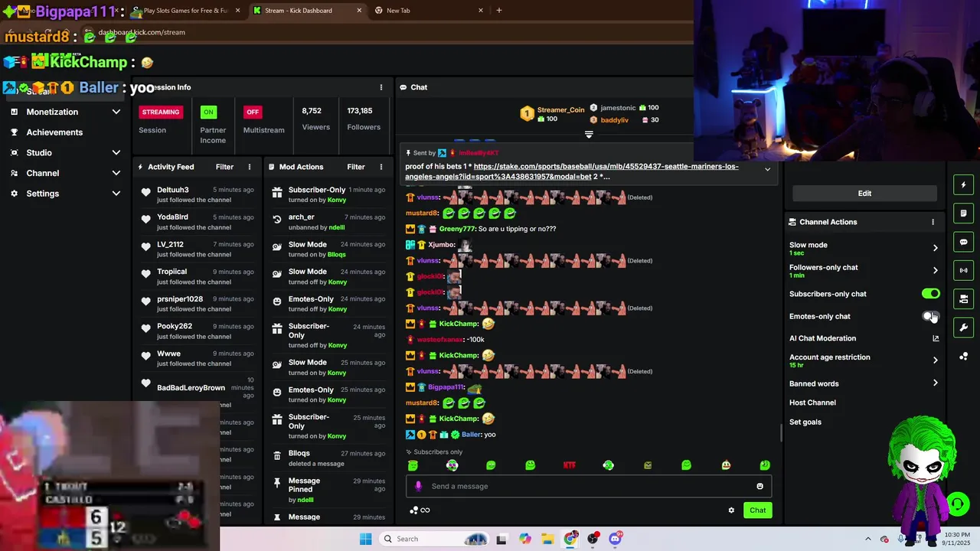Image resolution: width=980 pixels, height=551 pixels.
Task: Enable Emotes-only chat toggle
Action: [x=930, y=316]
